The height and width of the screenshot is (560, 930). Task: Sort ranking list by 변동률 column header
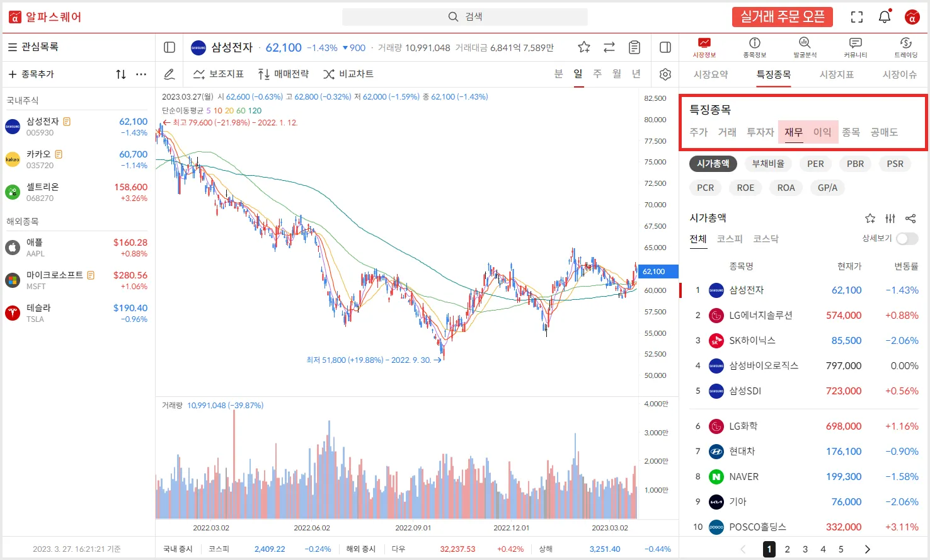click(x=906, y=266)
